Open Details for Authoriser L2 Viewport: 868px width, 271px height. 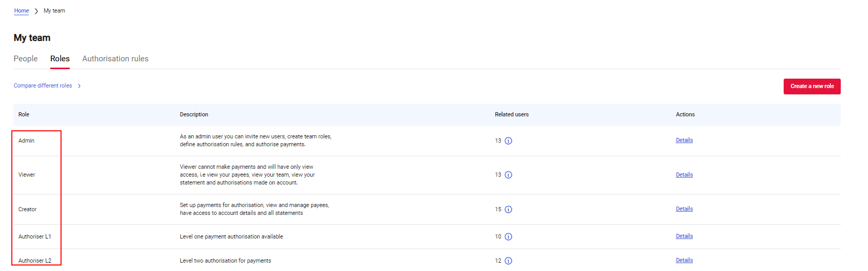pyautogui.click(x=684, y=260)
